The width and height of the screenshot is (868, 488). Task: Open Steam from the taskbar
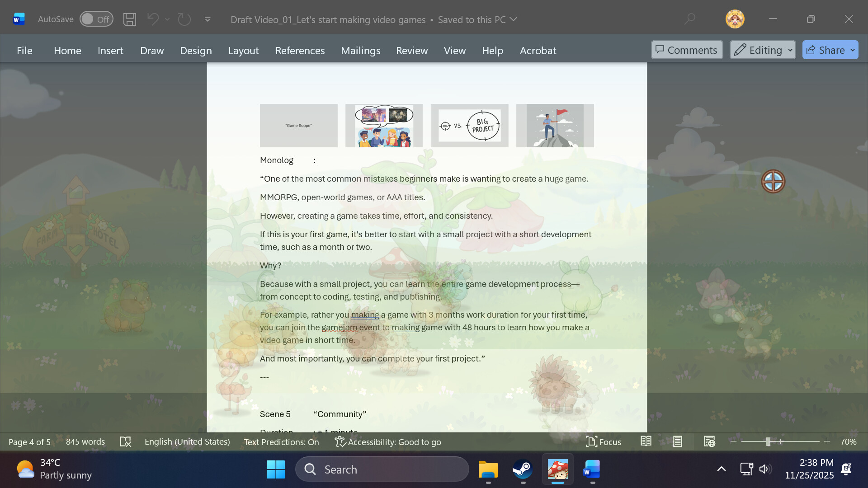pos(523,469)
